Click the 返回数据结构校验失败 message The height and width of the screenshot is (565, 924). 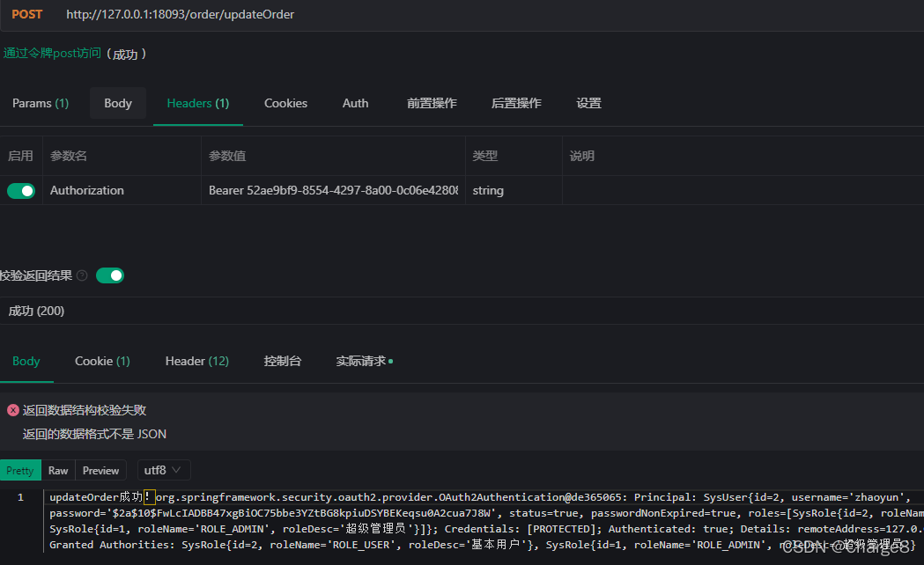(85, 410)
